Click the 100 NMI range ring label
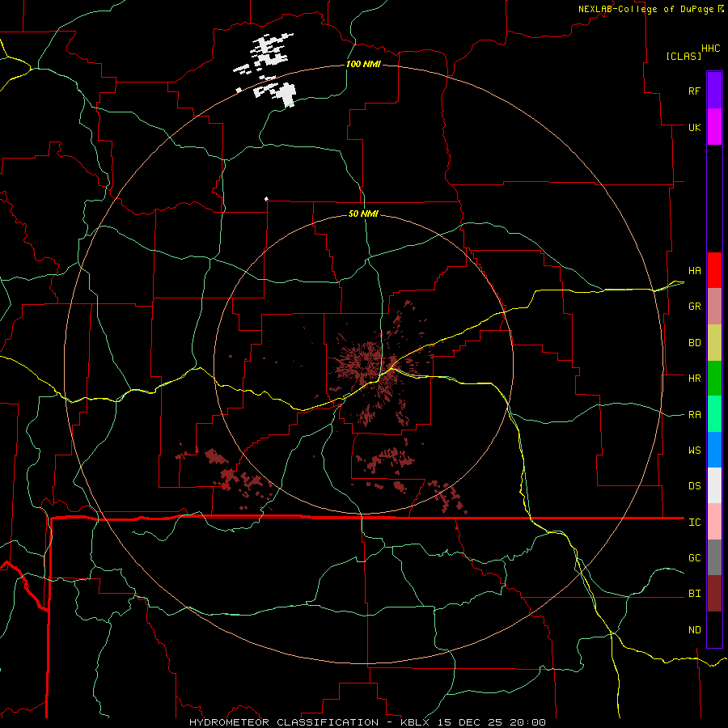728x728 pixels. [363, 64]
